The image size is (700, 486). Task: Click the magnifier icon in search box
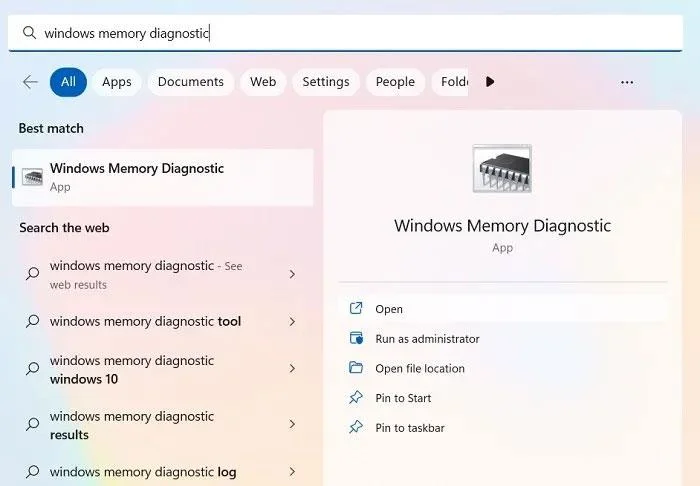[29, 33]
